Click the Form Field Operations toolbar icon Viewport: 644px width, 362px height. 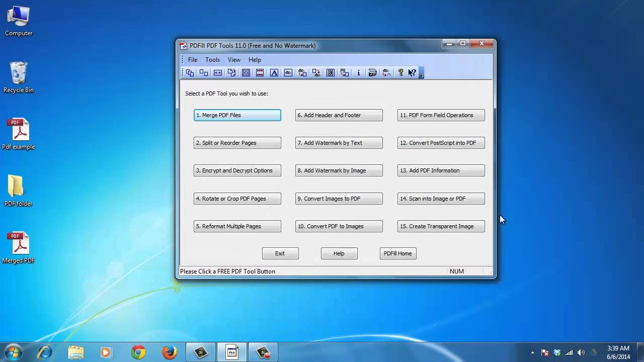331,73
